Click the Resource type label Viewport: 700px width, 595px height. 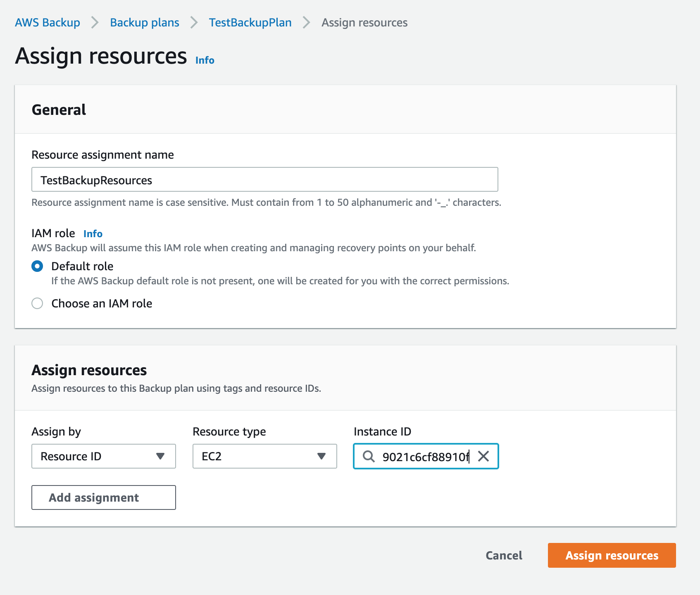(229, 431)
